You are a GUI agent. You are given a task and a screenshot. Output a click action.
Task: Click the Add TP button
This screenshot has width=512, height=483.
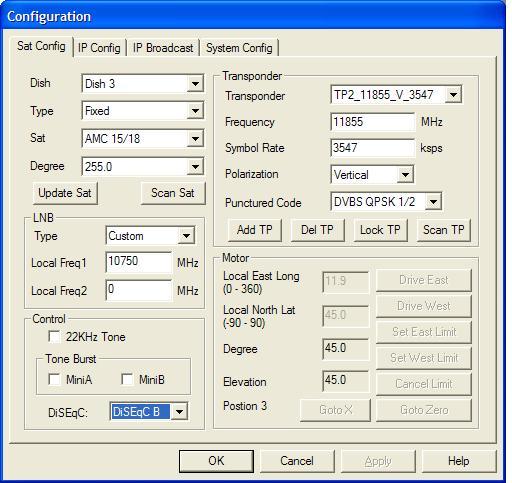pos(255,230)
